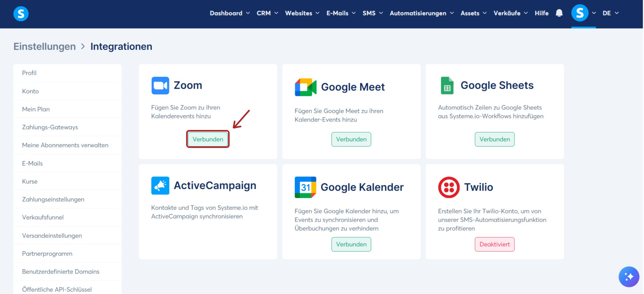Click the Twilio card title
The height and width of the screenshot is (294, 644).
coord(479,187)
